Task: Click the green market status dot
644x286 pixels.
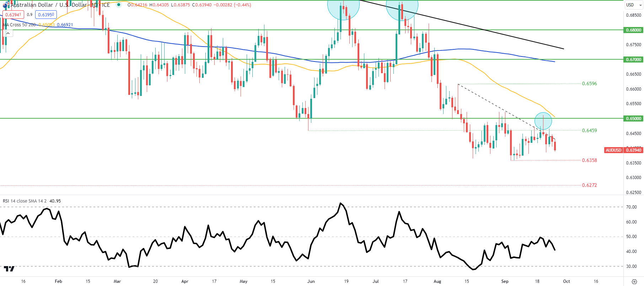Action: pyautogui.click(x=119, y=5)
